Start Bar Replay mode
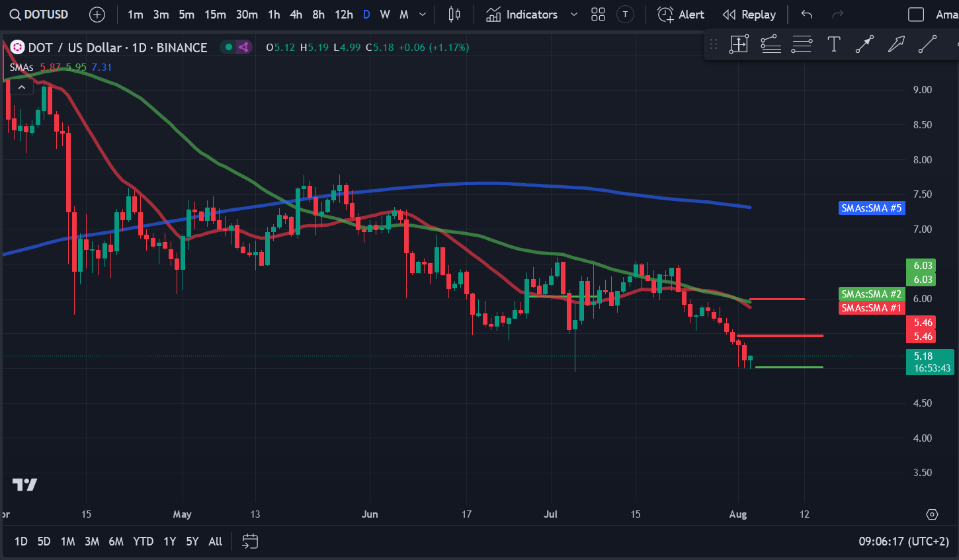This screenshot has width=959, height=560. (749, 15)
